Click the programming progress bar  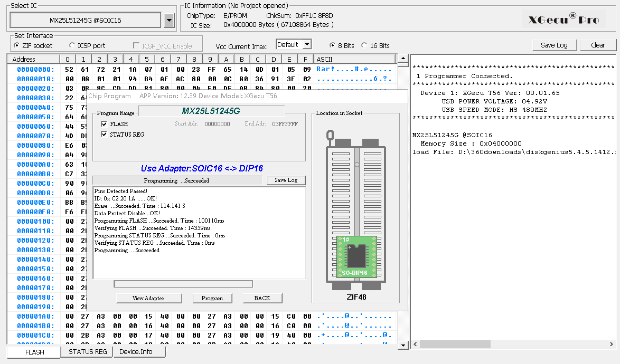[x=183, y=284]
